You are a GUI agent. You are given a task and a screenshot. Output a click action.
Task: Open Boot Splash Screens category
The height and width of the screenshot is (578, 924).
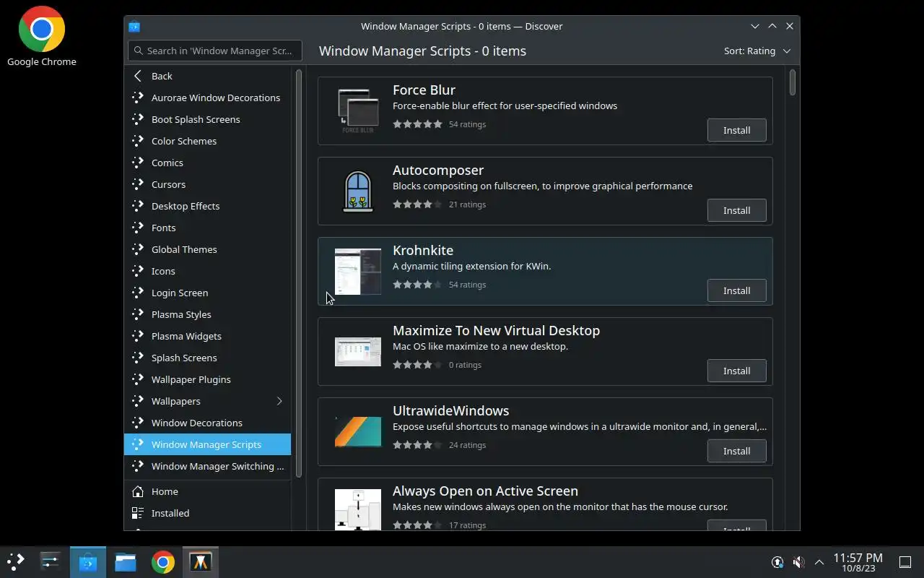tap(208, 119)
